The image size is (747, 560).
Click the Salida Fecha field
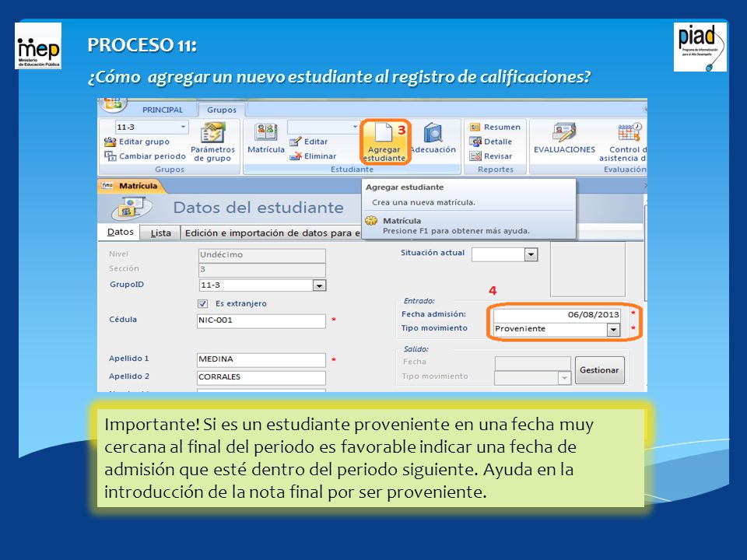click(x=532, y=363)
